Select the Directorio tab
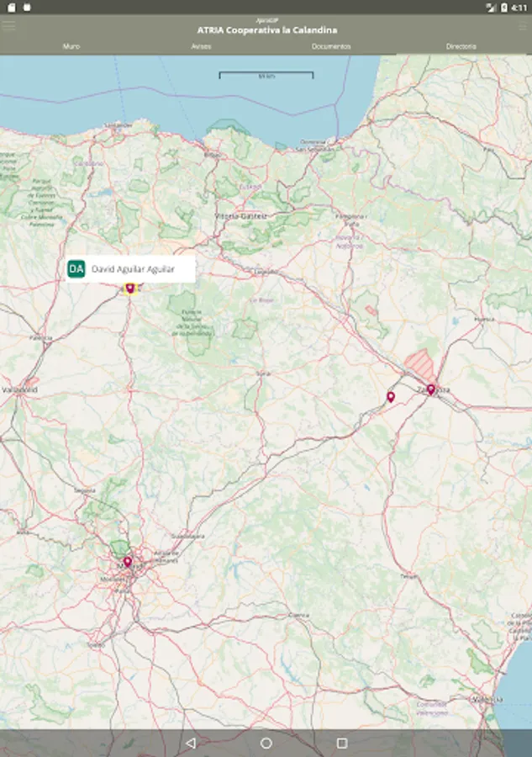532x757 pixels. (x=461, y=46)
